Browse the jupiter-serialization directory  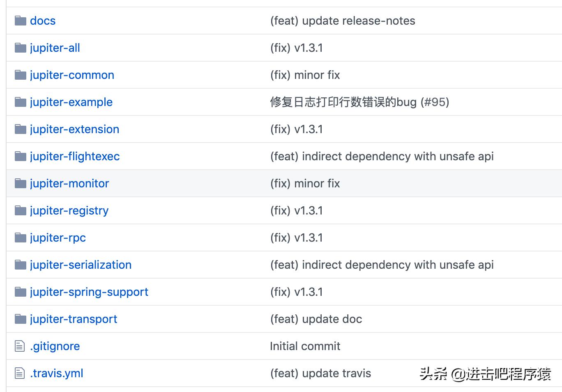coord(81,265)
